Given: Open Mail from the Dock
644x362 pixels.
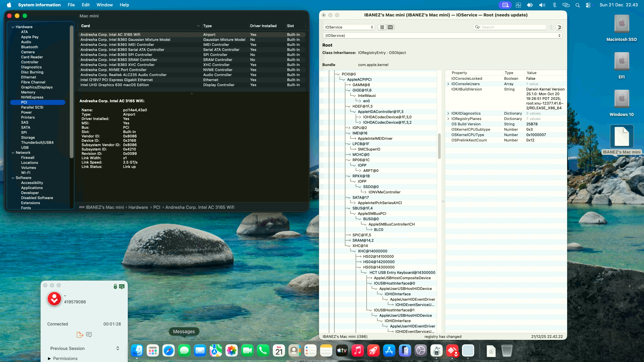Looking at the screenshot, I should 200,351.
